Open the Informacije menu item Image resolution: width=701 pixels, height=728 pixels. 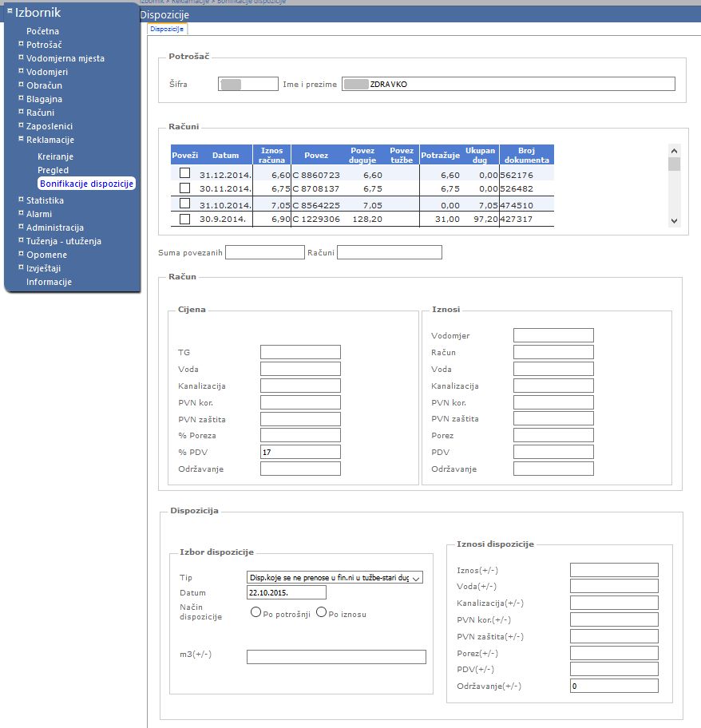[49, 282]
